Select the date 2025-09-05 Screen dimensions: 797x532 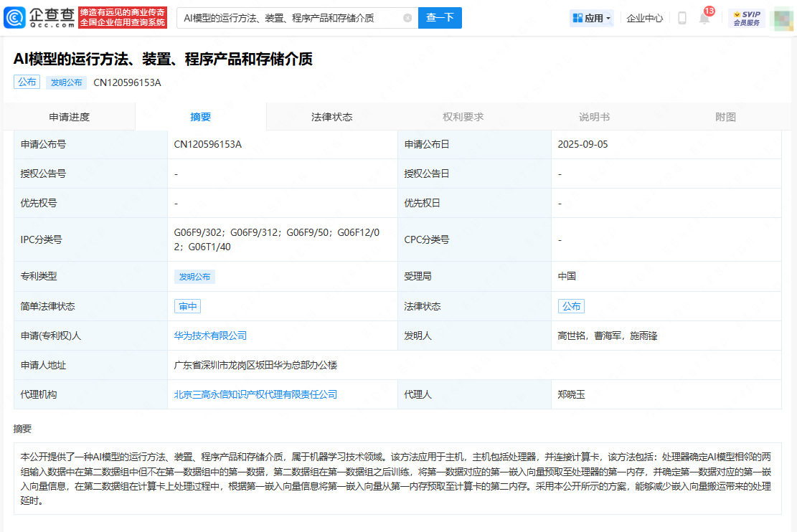pos(583,144)
